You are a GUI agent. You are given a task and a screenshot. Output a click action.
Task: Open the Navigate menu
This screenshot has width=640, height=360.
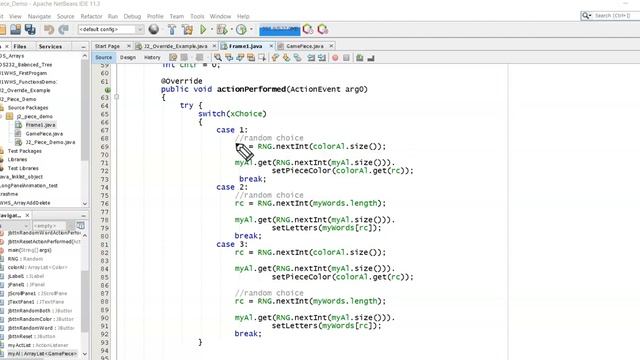[x=39, y=16]
